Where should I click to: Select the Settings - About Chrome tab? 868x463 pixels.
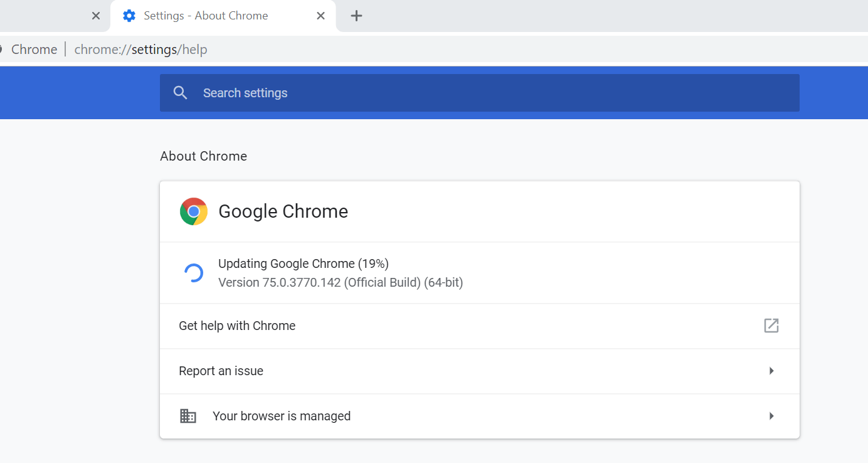tap(223, 16)
